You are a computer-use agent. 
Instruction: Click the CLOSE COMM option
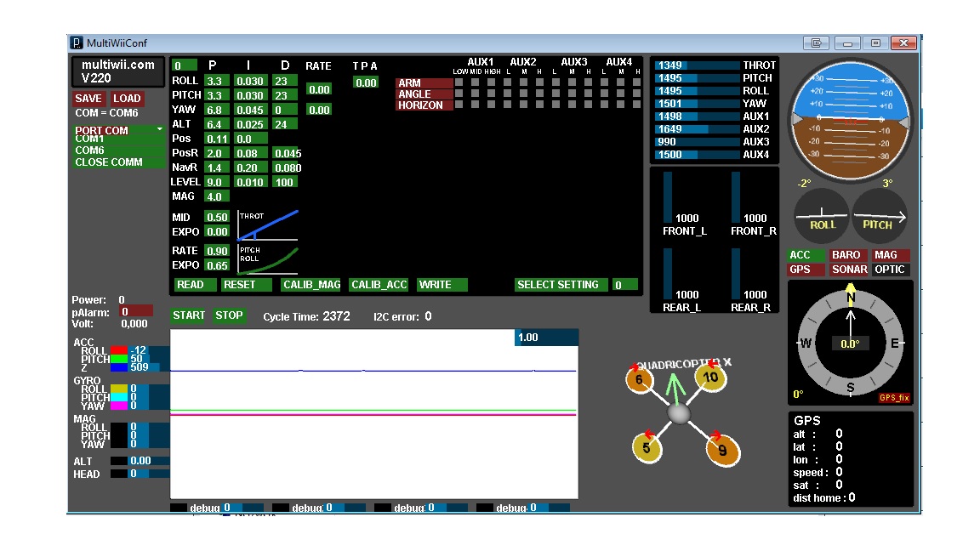(x=118, y=162)
